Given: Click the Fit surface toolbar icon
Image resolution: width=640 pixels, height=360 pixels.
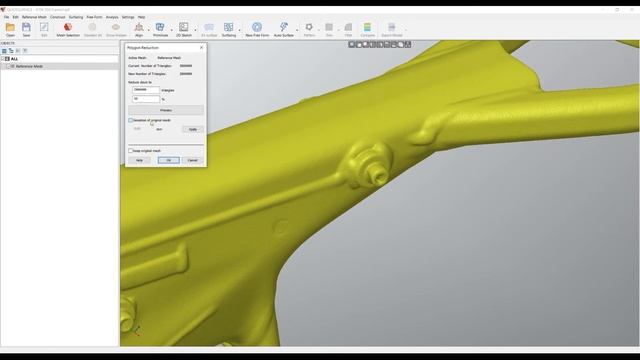Looking at the screenshot, I should (x=209, y=27).
